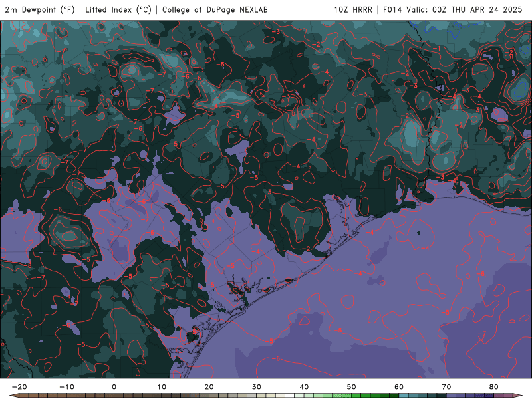Screen dimensions: 532x399
Task: Click the '20' color scale label
Action: click(x=209, y=387)
